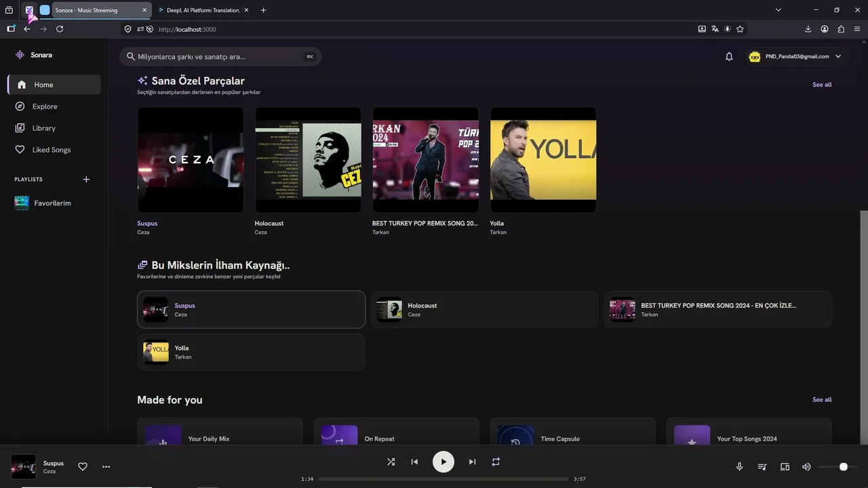This screenshot has width=868, height=488.
Task: Open notifications bell
Action: pos(729,57)
